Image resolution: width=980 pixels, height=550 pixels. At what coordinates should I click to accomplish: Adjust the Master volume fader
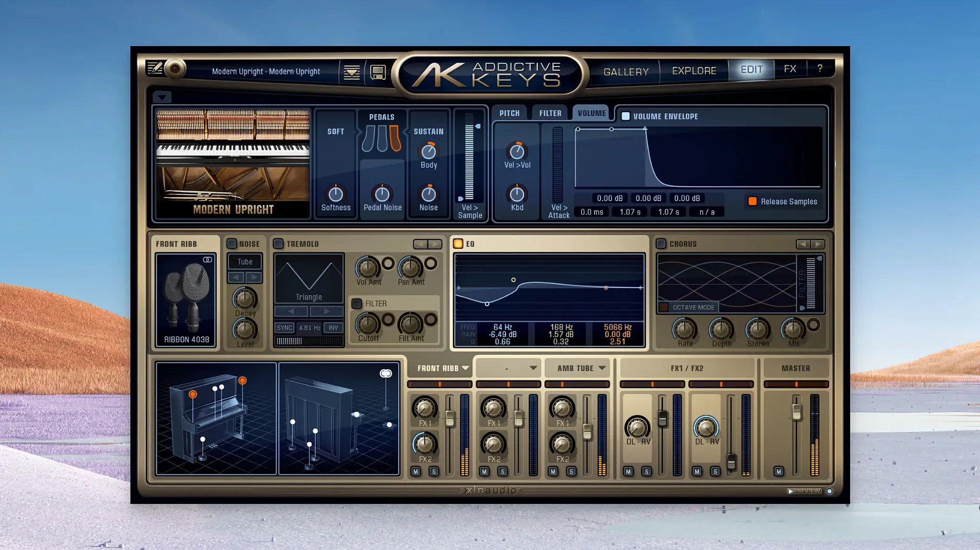(796, 412)
